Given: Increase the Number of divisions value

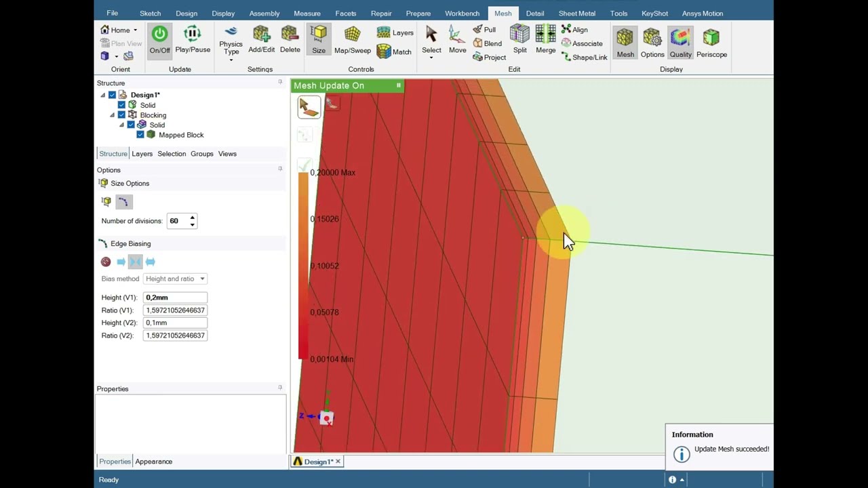Looking at the screenshot, I should point(193,218).
